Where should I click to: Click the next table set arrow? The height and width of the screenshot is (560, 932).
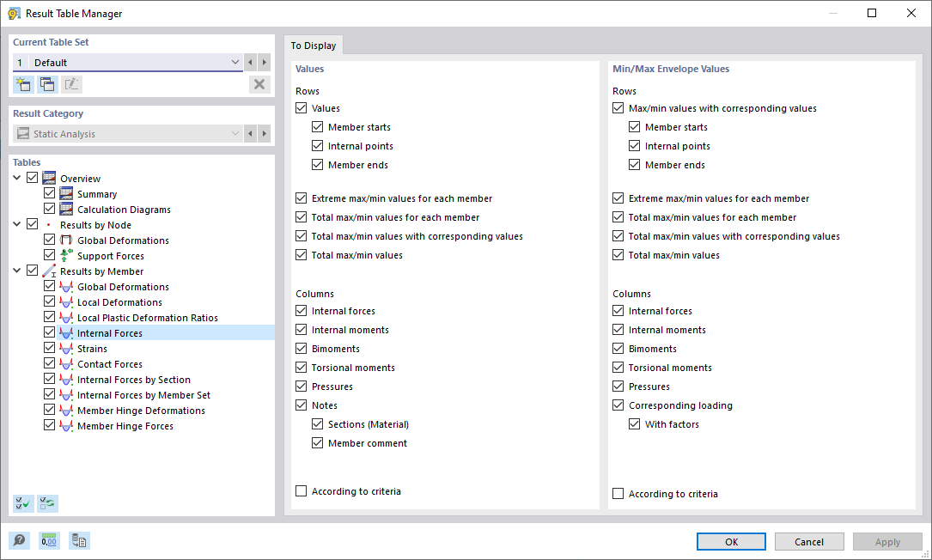click(263, 62)
